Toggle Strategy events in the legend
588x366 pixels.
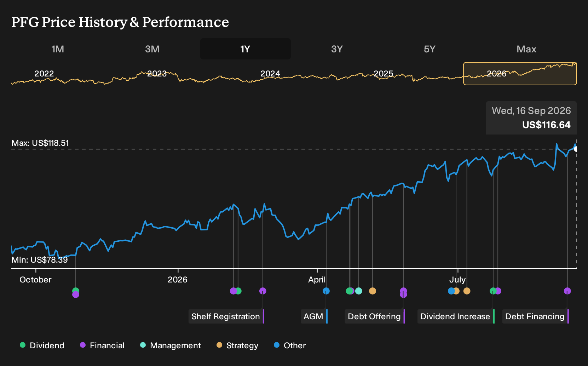point(237,345)
